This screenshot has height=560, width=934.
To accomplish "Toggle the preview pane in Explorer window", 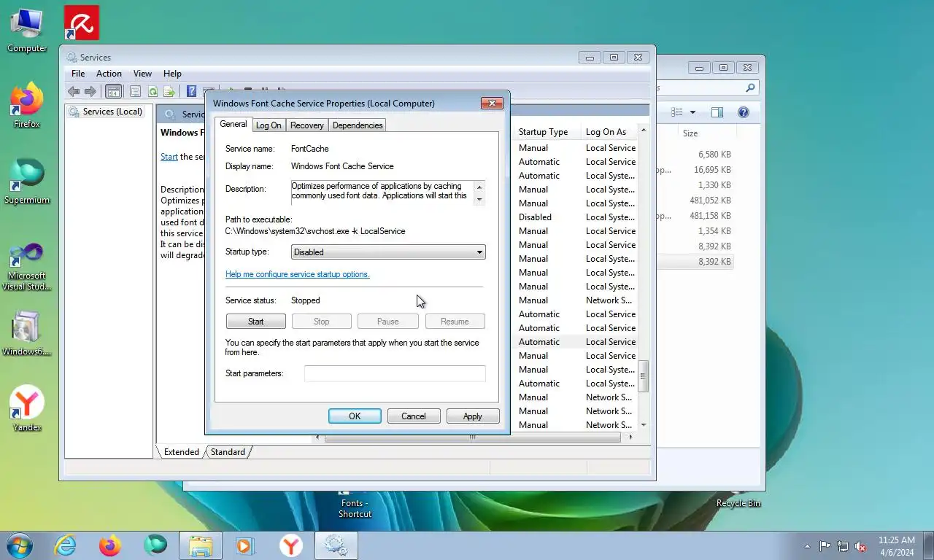I will pyautogui.click(x=717, y=112).
